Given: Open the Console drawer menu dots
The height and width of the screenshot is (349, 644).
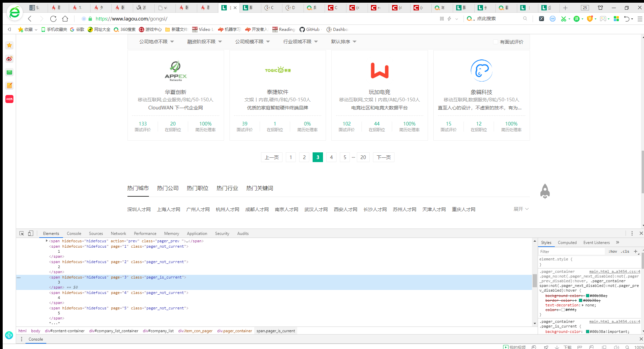Looking at the screenshot, I should pyautogui.click(x=21, y=339).
